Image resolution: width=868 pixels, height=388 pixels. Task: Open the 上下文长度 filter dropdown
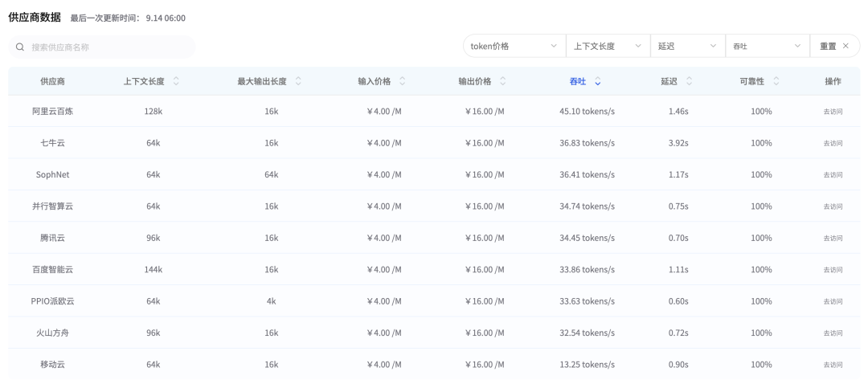point(608,46)
